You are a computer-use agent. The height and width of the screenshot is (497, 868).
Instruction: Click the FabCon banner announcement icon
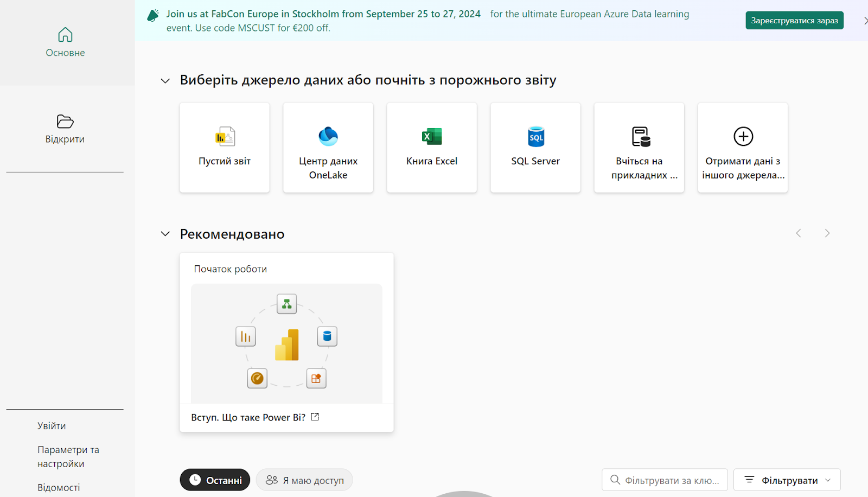coord(153,15)
